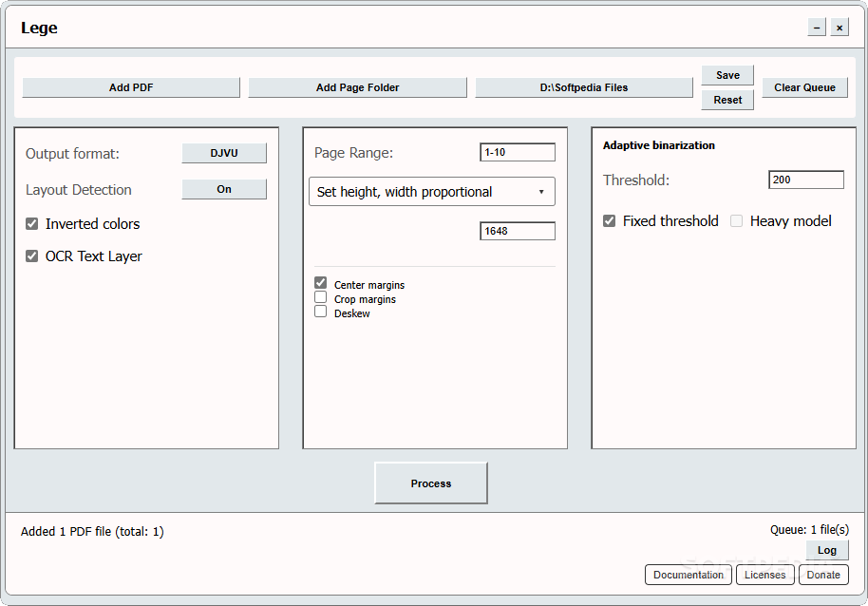Click the 'Page Range:' label
This screenshot has width=868, height=606.
coord(353,153)
